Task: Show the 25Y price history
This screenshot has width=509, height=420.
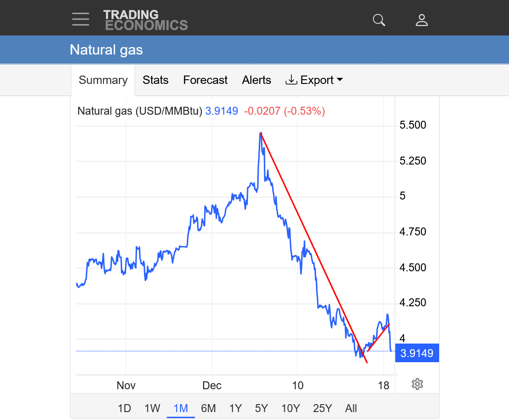Action: 322,408
